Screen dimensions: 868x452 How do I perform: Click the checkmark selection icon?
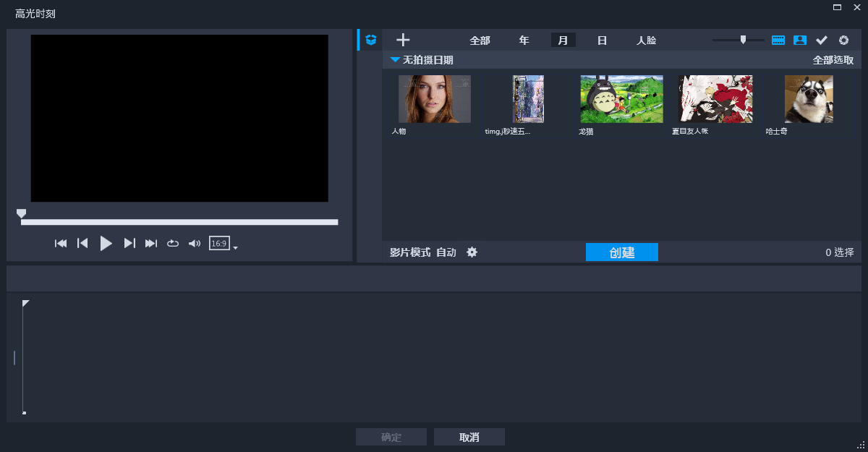click(x=821, y=40)
